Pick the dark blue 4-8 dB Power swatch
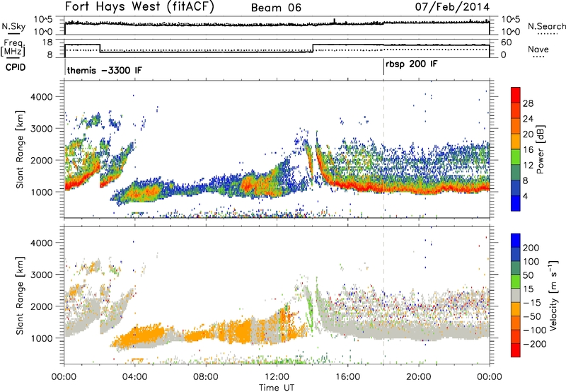The image size is (566, 392). 516,188
